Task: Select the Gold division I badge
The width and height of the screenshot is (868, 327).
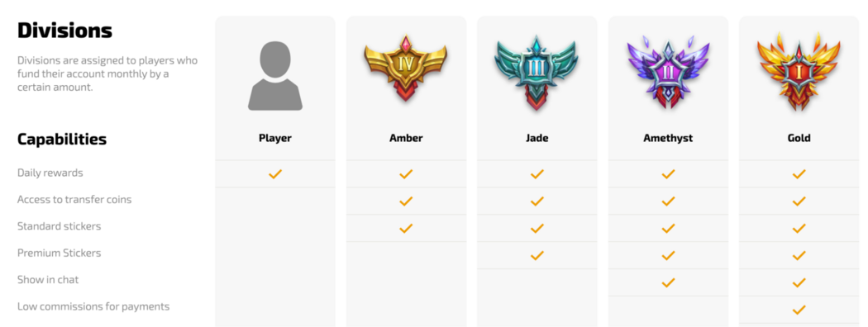Action: 799,71
